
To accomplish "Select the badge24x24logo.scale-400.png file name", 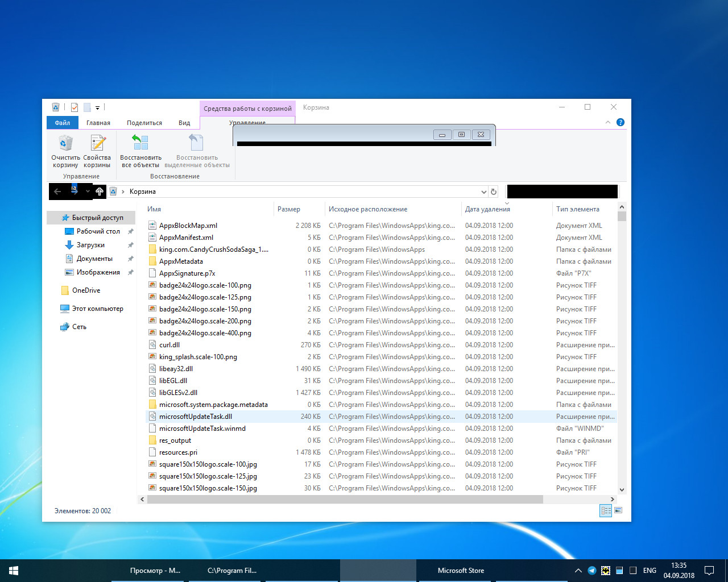I will 205,333.
